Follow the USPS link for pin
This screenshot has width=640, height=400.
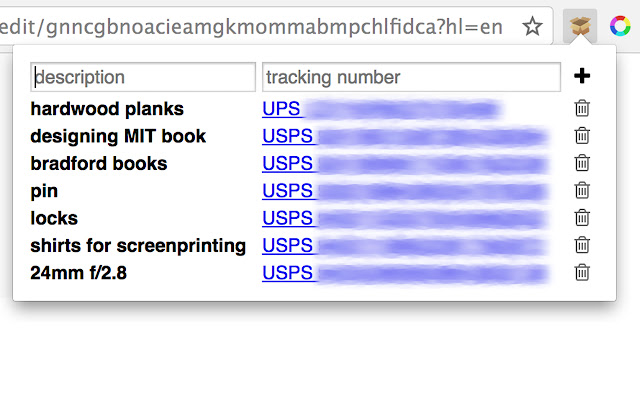[x=405, y=191]
